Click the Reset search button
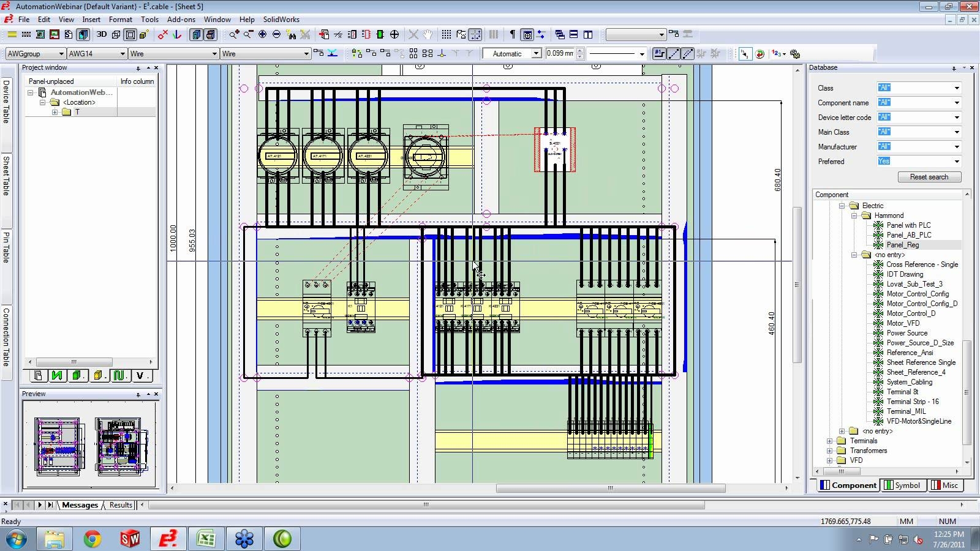 [x=929, y=177]
